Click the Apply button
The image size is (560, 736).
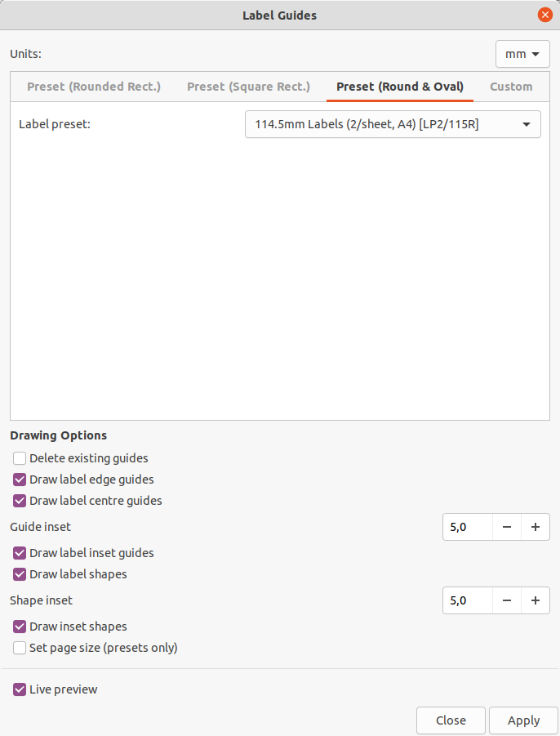523,720
